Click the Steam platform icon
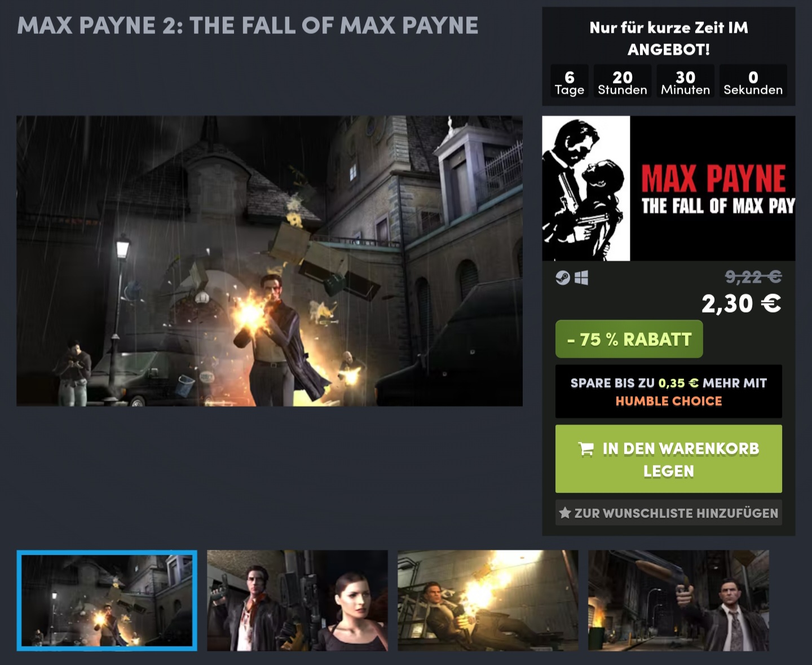 click(x=563, y=278)
